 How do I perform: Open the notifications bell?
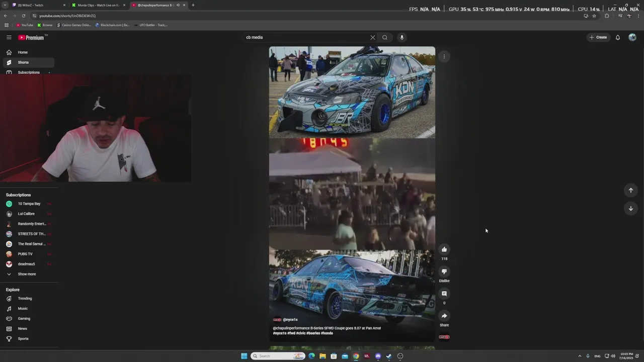pyautogui.click(x=618, y=37)
